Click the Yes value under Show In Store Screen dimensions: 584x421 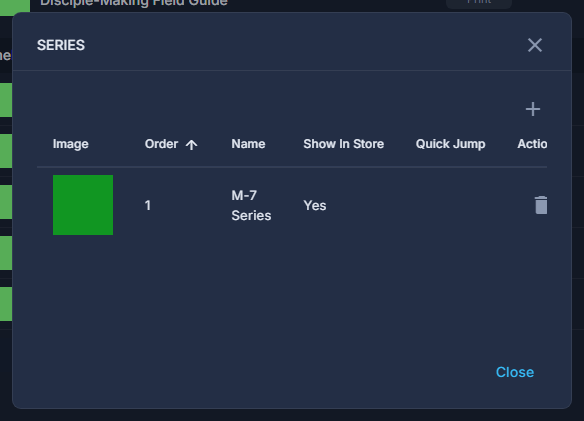[x=315, y=205]
